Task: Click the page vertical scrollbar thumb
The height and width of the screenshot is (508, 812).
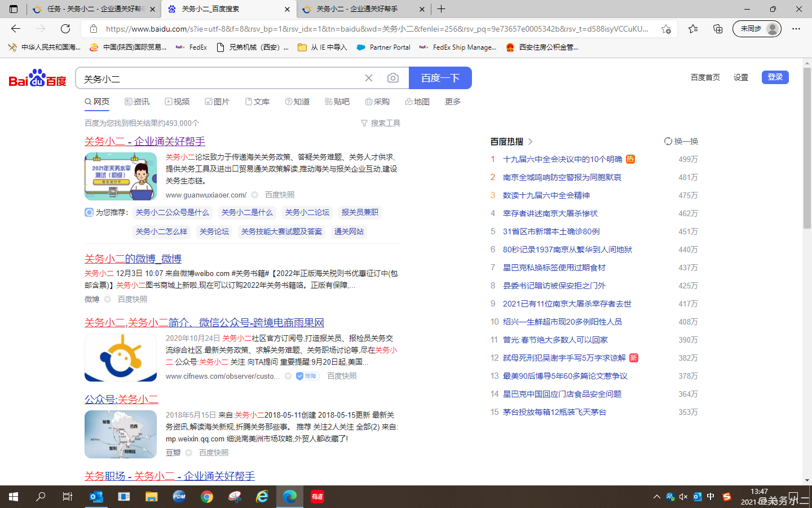Action: click(807, 148)
